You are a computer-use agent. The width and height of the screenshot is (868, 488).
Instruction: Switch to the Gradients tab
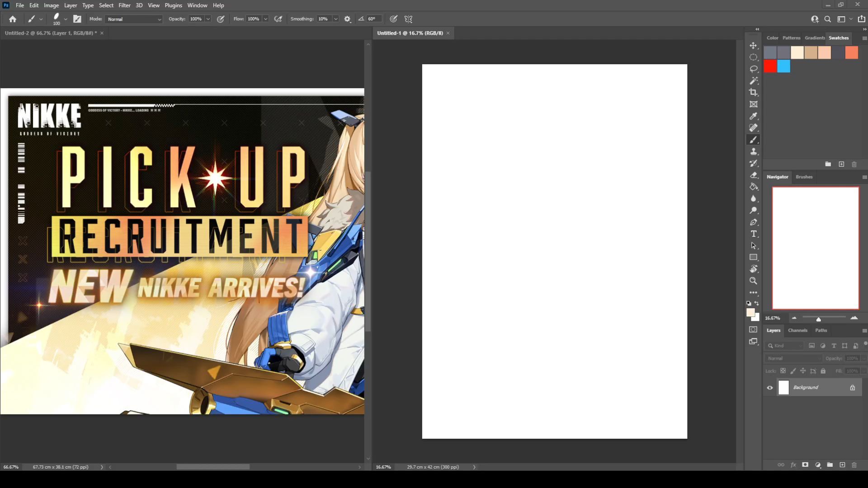(x=815, y=38)
